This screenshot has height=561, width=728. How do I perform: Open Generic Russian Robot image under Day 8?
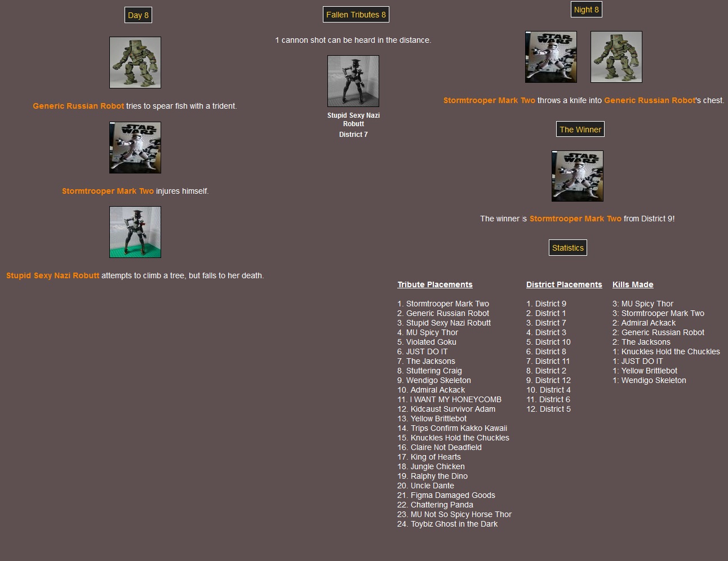(x=135, y=63)
